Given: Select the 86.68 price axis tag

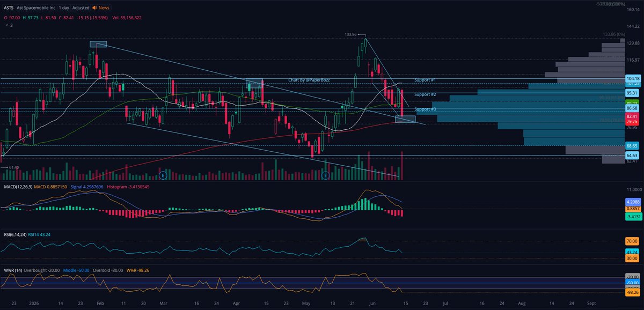Looking at the screenshot, I should [x=632, y=108].
